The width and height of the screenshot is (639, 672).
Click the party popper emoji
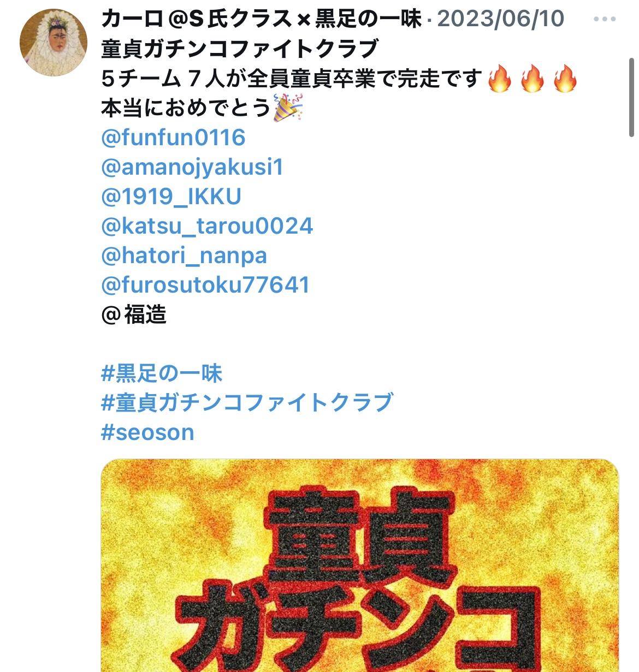(288, 108)
